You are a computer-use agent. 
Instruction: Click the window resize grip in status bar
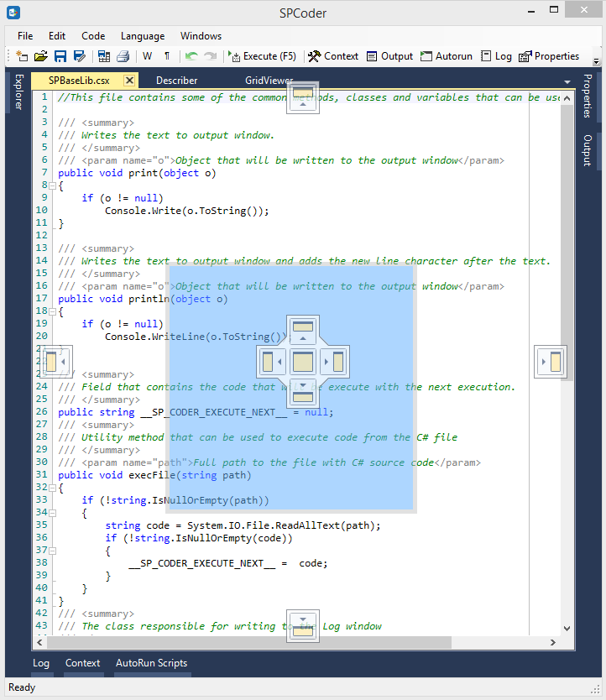pos(596,690)
